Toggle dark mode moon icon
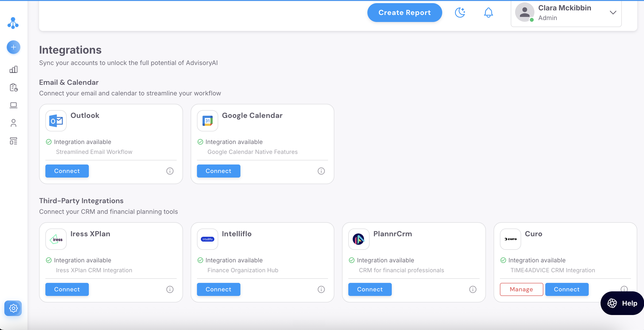Screen dimensions: 644x330 (460, 13)
